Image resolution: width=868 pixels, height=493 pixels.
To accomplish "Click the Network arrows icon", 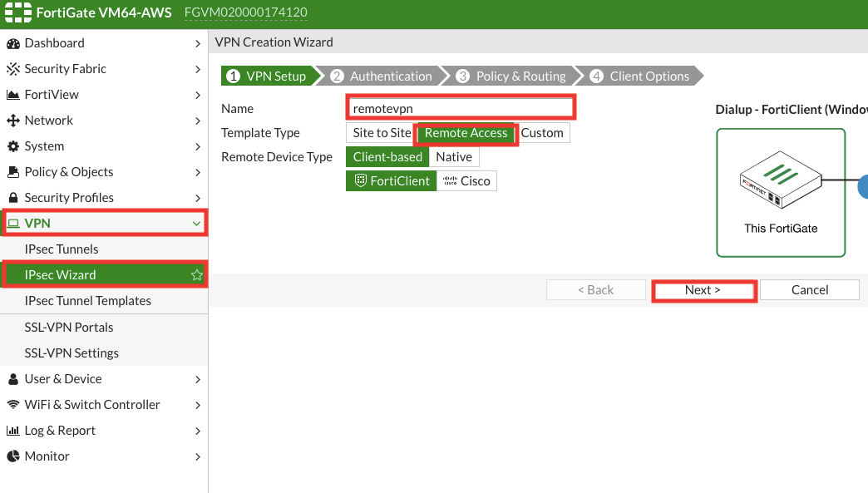I will [x=12, y=120].
